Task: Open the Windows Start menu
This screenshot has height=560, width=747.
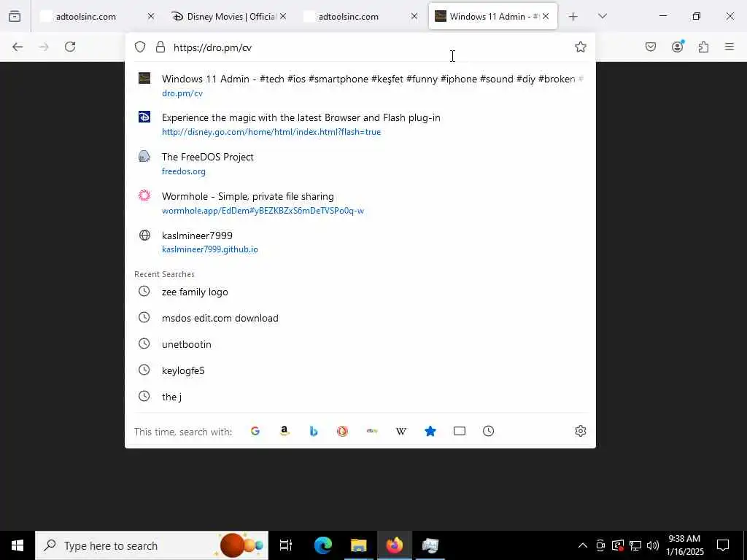Action: coord(18,545)
